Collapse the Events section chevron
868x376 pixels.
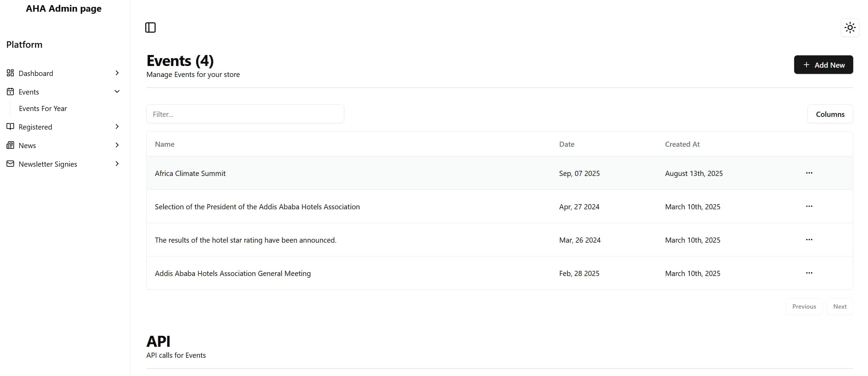[117, 91]
